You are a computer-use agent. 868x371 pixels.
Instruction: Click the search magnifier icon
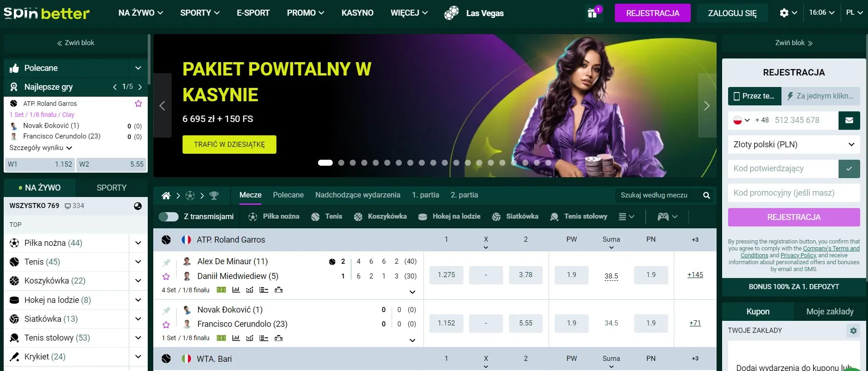pyautogui.click(x=706, y=196)
